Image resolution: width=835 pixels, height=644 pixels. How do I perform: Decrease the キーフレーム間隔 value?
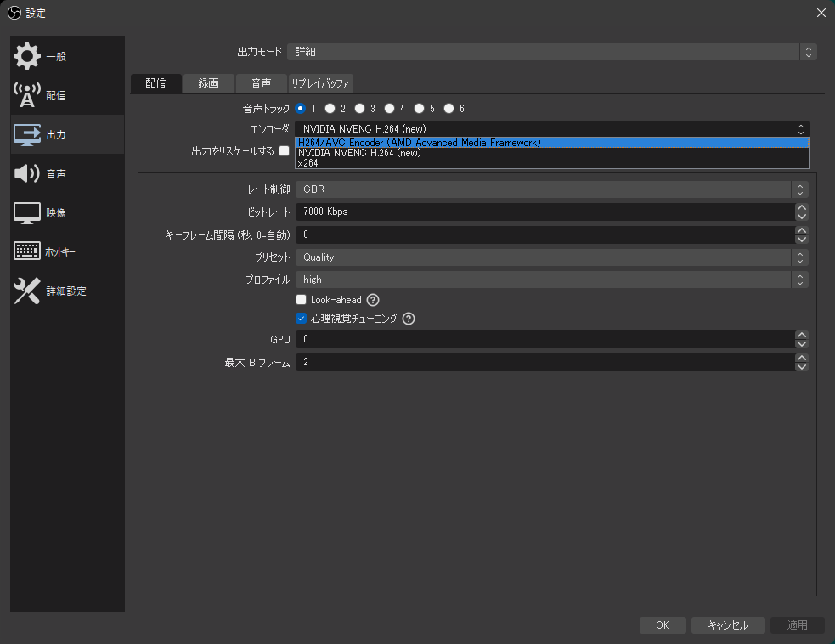(x=802, y=240)
